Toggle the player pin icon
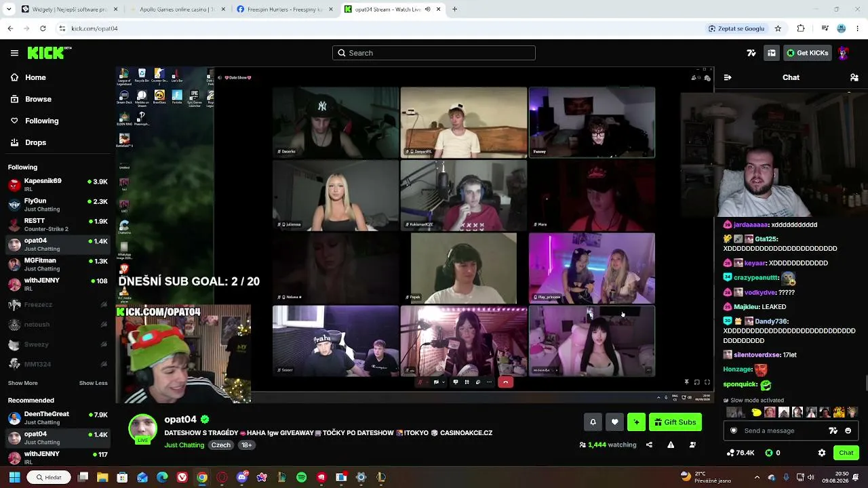The height and width of the screenshot is (488, 868). (x=686, y=382)
